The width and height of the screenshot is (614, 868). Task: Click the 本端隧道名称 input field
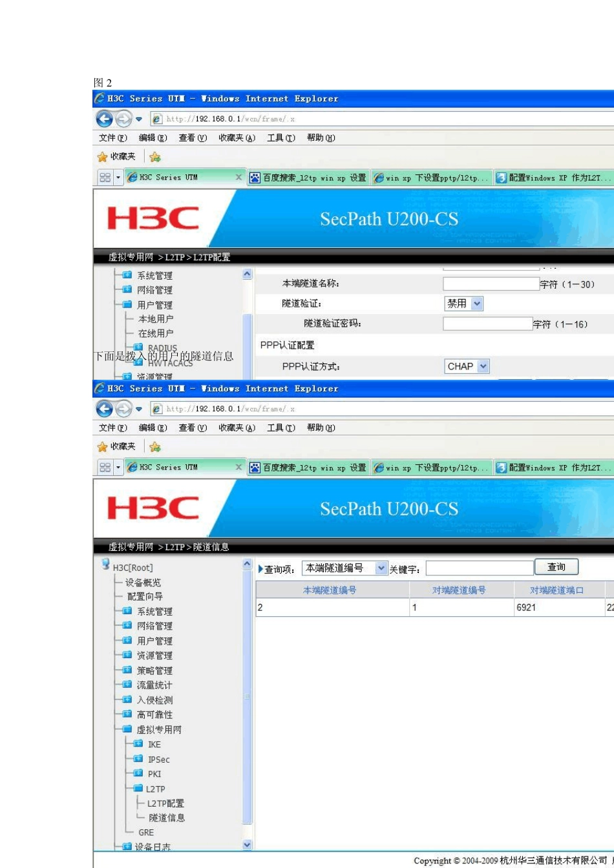coord(491,284)
